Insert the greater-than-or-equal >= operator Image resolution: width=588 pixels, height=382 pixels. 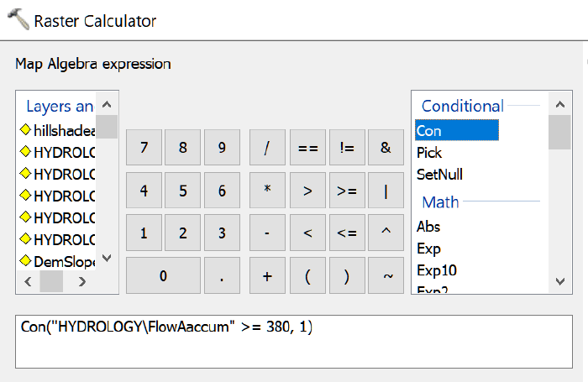click(x=347, y=190)
